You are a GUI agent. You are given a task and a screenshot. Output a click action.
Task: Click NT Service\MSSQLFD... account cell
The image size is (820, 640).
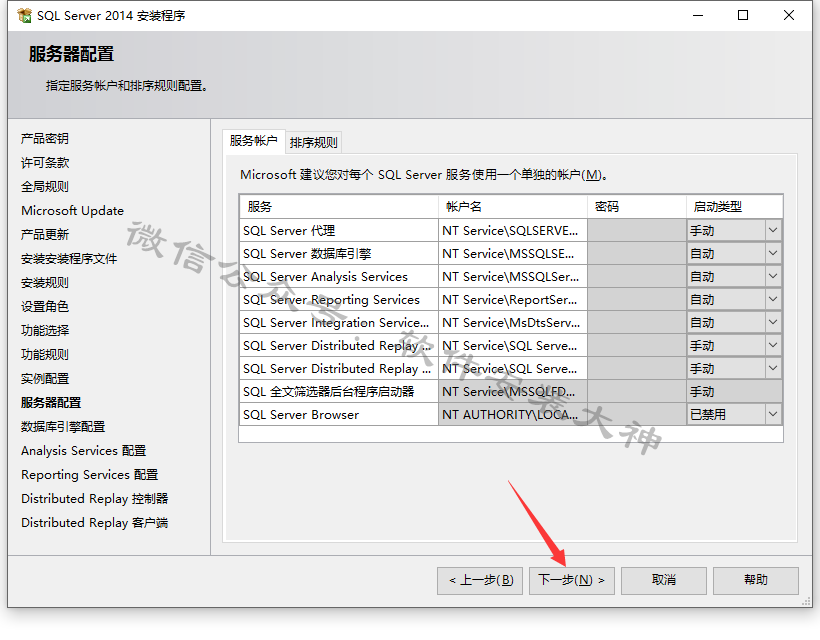[512, 391]
